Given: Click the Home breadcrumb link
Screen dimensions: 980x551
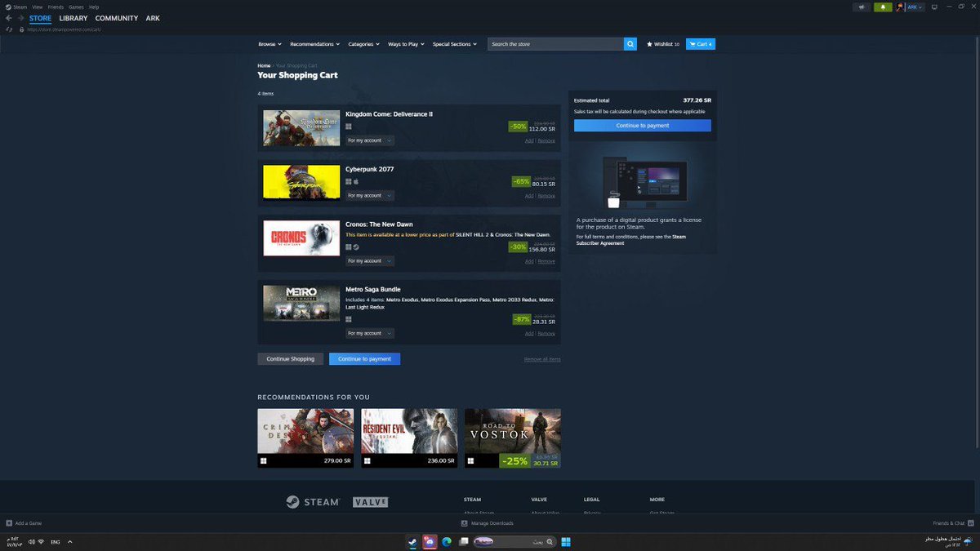Looking at the screenshot, I should click(x=264, y=65).
